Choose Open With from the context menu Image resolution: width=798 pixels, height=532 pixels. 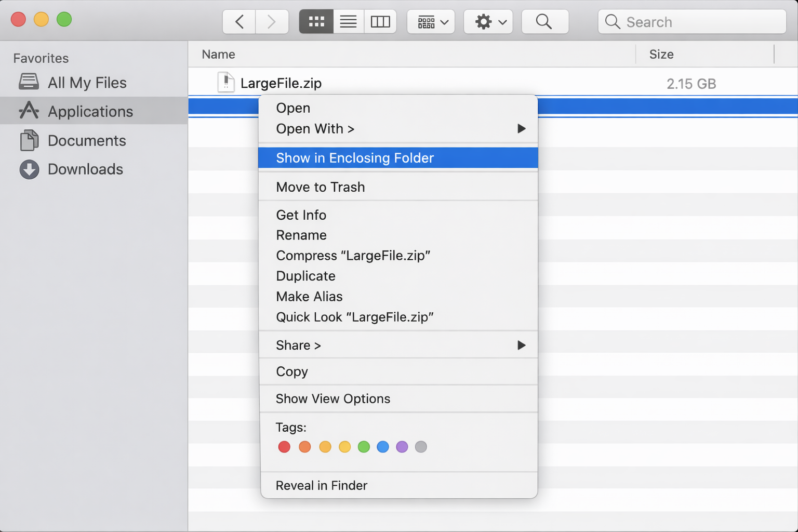click(x=398, y=129)
